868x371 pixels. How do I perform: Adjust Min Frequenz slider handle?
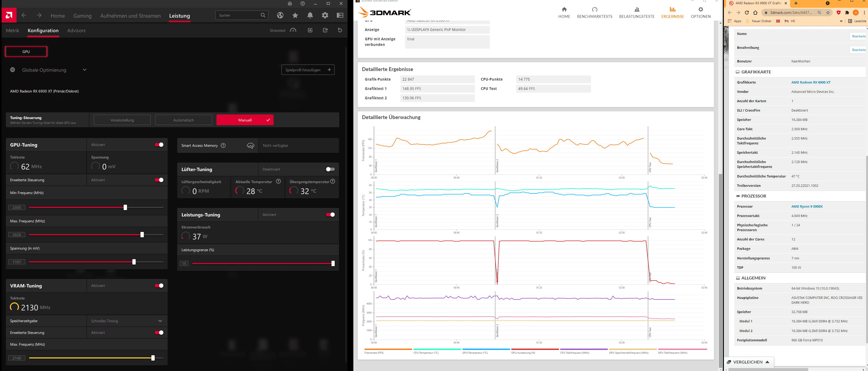coord(125,207)
